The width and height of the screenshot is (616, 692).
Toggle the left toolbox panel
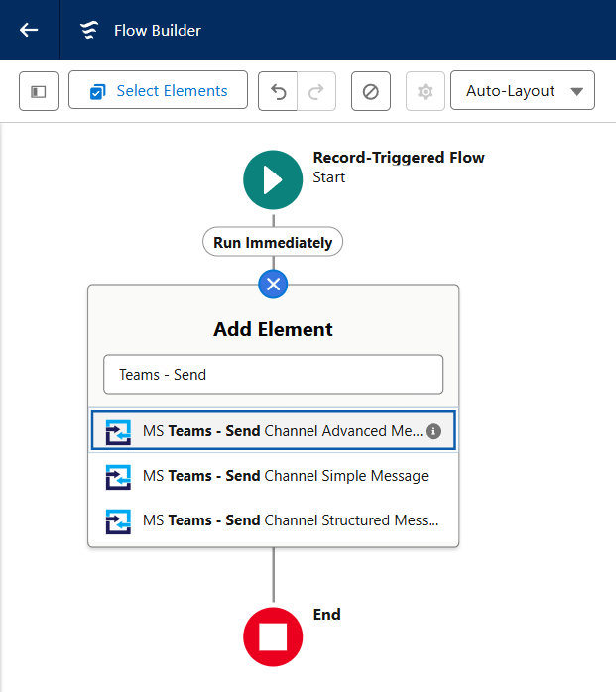coord(39,91)
